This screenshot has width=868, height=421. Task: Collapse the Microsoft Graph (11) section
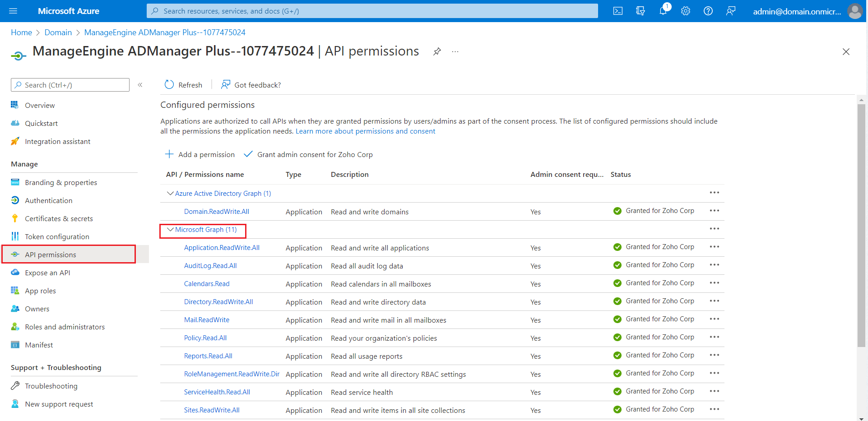(170, 229)
